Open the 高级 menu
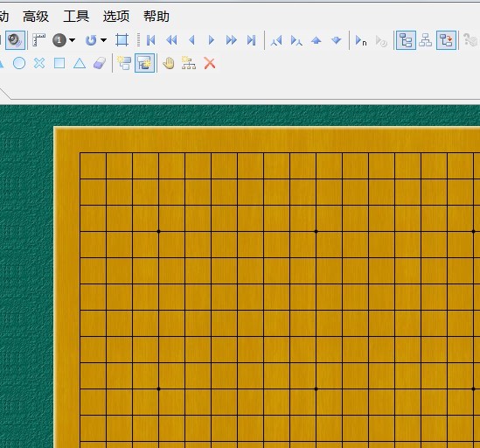This screenshot has height=448, width=480. (36, 17)
